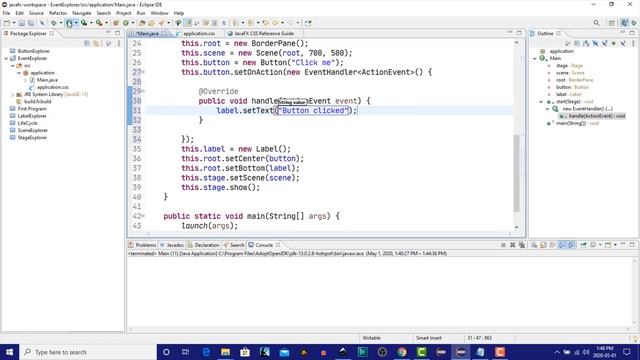Click the New file toolbar icon
This screenshot has width=640, height=360.
tap(7, 23)
